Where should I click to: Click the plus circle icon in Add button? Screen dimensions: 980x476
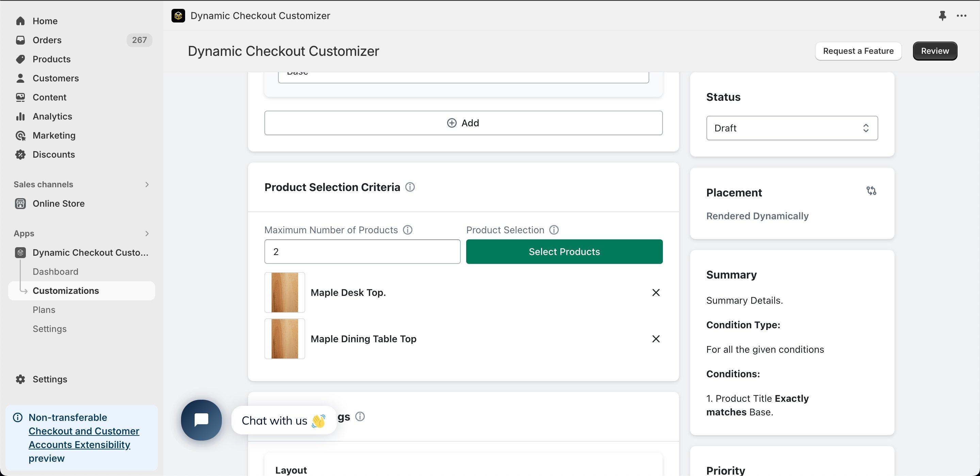[x=452, y=123]
